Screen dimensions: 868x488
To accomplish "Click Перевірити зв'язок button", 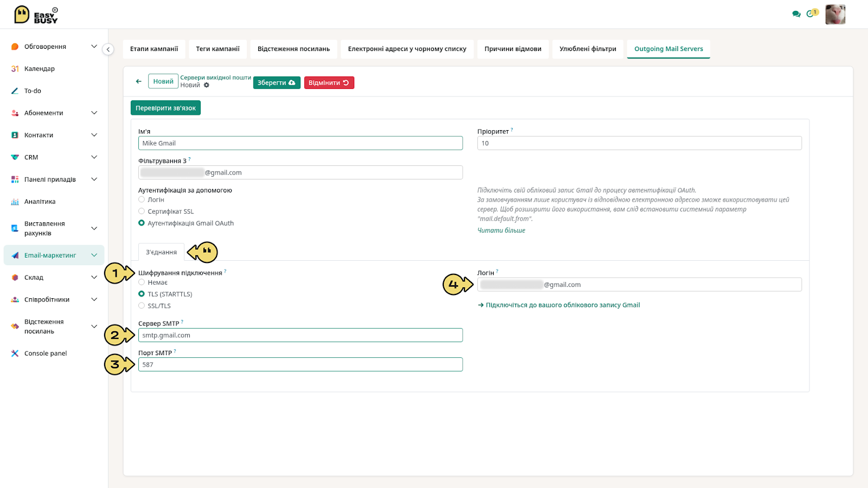I will pos(165,108).
